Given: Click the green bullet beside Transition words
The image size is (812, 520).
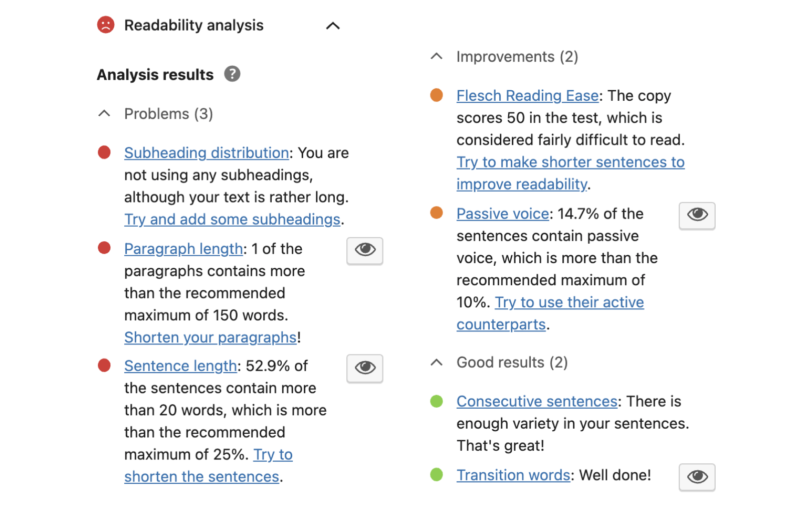Looking at the screenshot, I should tap(437, 474).
